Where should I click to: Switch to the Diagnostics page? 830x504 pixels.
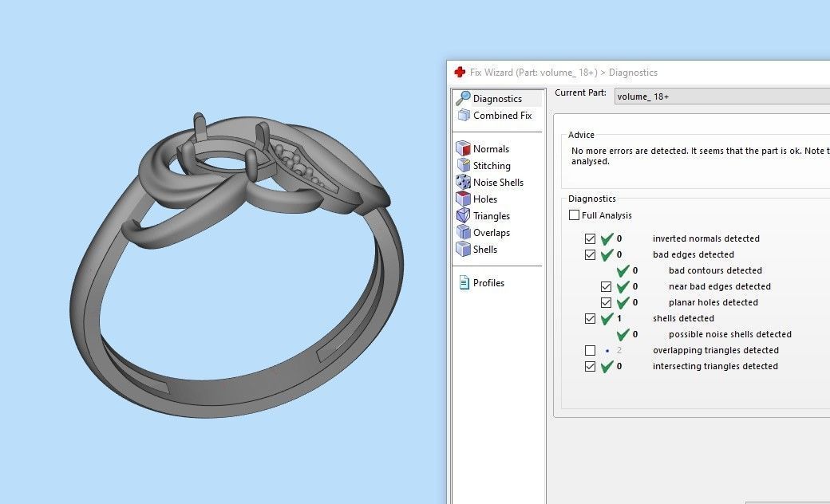[x=497, y=98]
